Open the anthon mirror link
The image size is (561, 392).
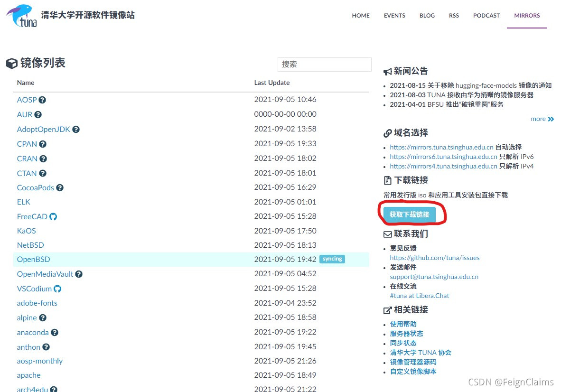(28, 347)
